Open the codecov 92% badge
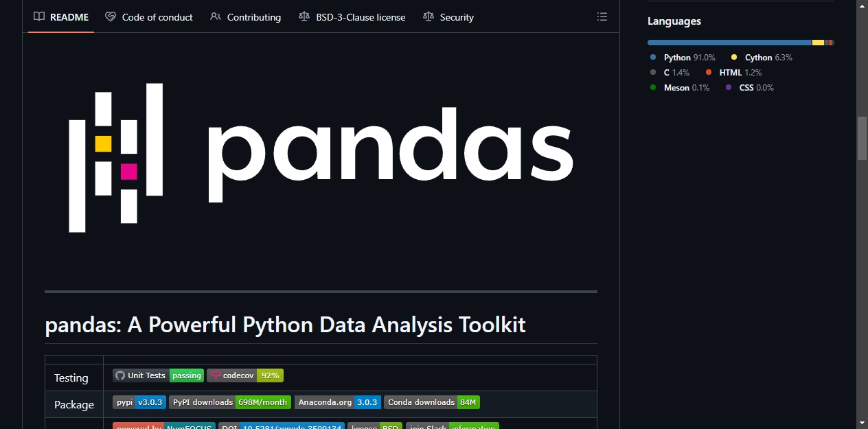Viewport: 868px width, 429px height. coord(245,375)
